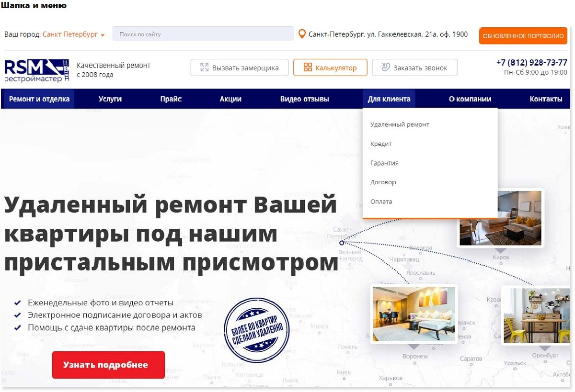The height and width of the screenshot is (392, 575).
Task: Click the working hours Пн-Сб 9:00 до 19:00
Action: click(x=536, y=72)
